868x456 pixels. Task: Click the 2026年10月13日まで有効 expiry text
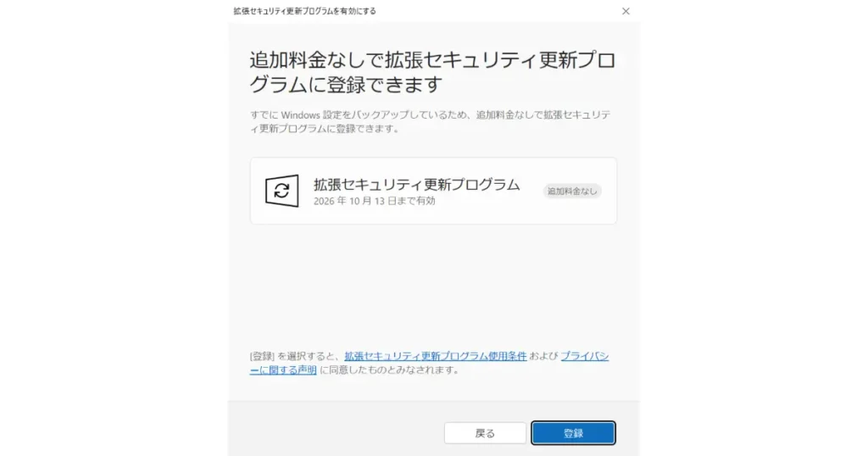pos(374,201)
